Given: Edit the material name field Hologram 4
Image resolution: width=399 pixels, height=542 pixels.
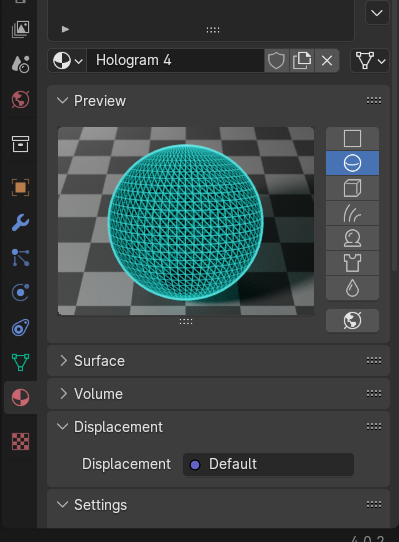Looking at the screenshot, I should point(175,61).
